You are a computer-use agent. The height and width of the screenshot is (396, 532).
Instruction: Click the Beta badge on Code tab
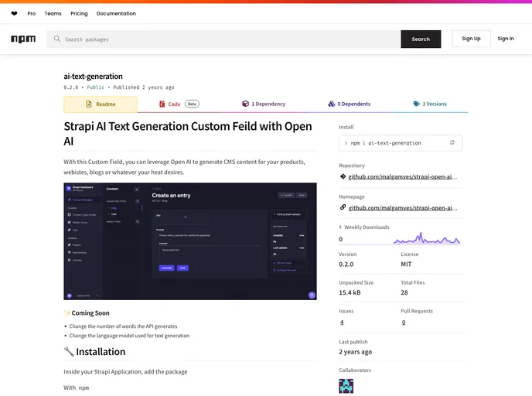[192, 104]
